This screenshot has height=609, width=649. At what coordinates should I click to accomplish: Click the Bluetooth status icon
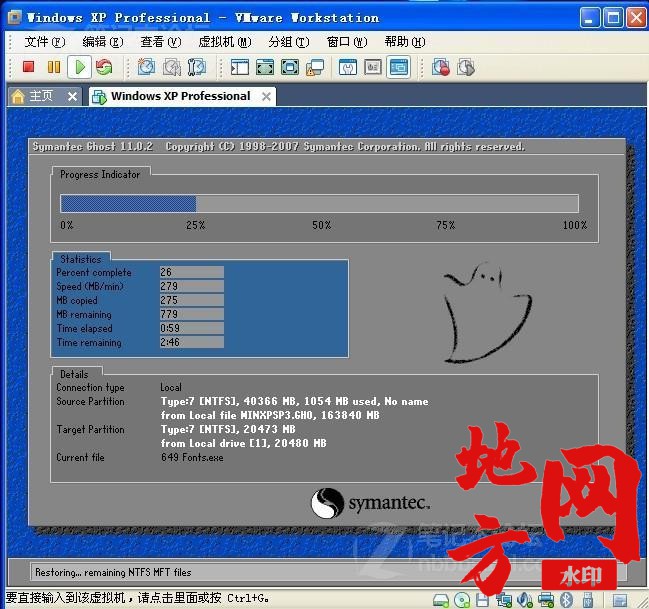[x=566, y=600]
